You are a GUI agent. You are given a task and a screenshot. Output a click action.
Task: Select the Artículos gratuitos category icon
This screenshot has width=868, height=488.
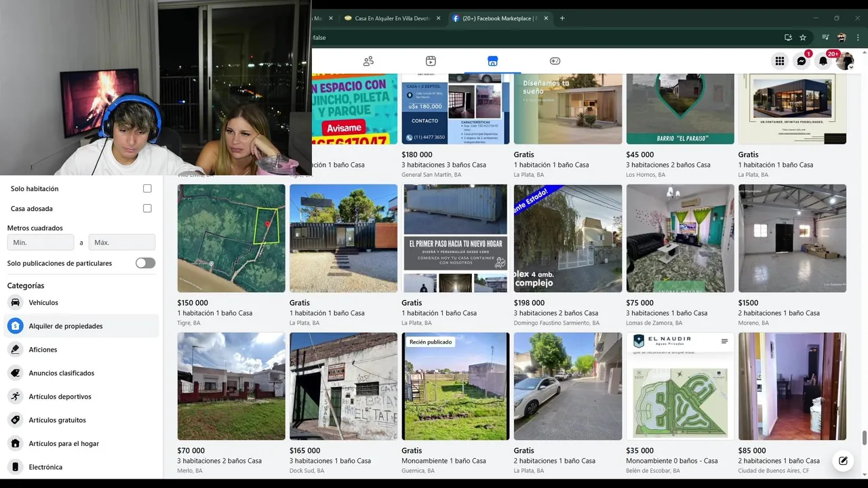[x=15, y=420]
